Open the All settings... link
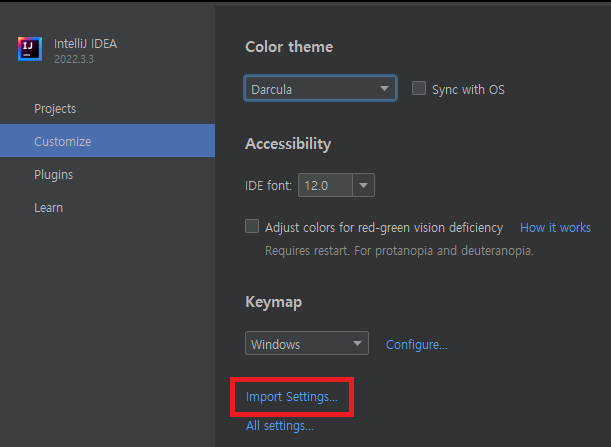This screenshot has width=611, height=447. coord(279,426)
